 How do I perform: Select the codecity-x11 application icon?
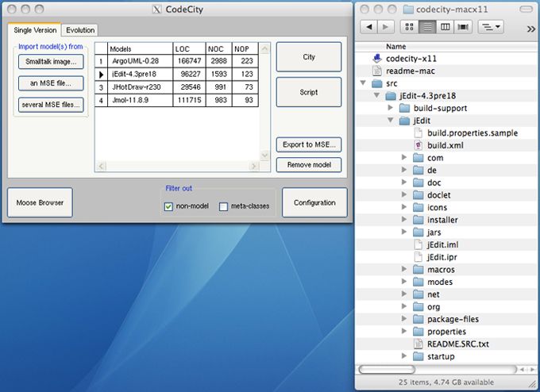(377, 59)
